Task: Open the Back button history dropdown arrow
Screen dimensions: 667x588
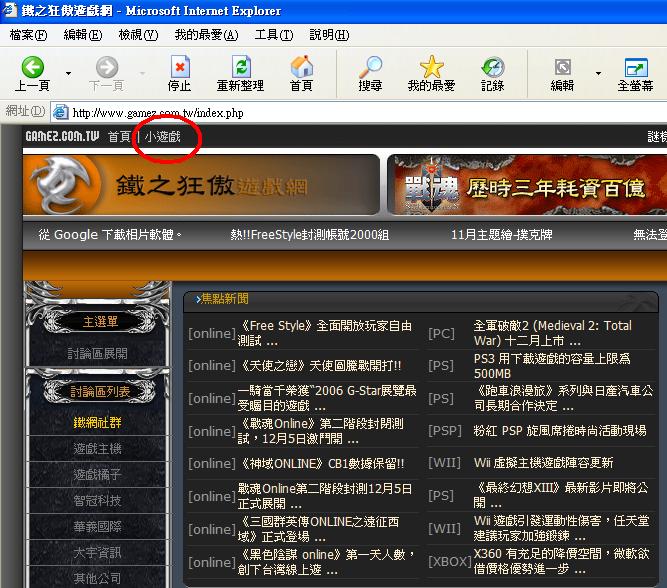Action: tap(68, 74)
